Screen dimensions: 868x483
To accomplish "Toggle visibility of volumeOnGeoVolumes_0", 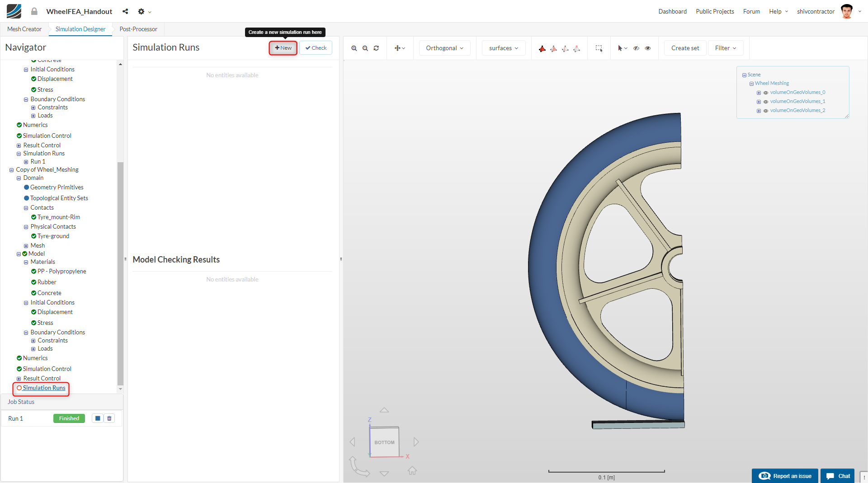I will 766,93.
